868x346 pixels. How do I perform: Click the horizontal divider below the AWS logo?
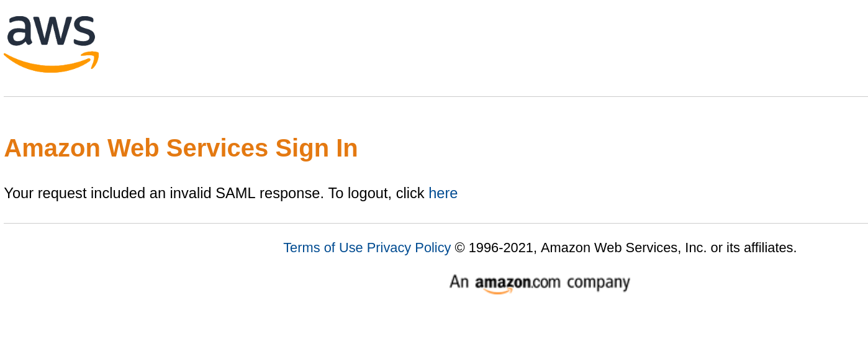435,97
